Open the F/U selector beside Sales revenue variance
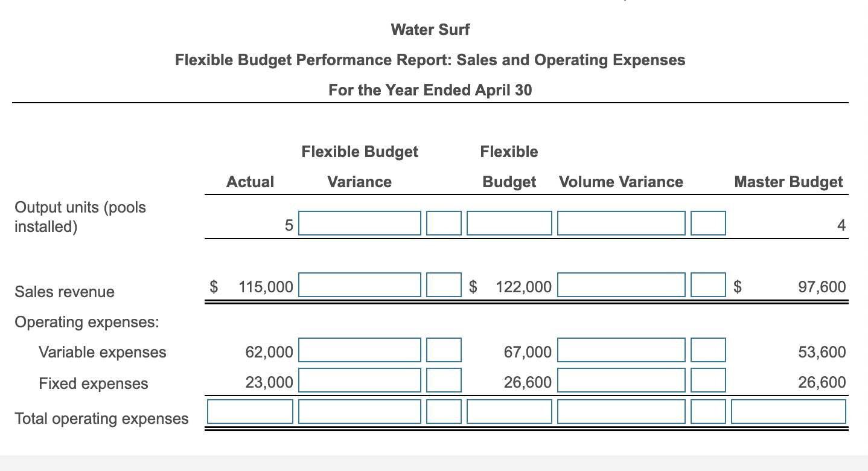 pyautogui.click(x=444, y=284)
